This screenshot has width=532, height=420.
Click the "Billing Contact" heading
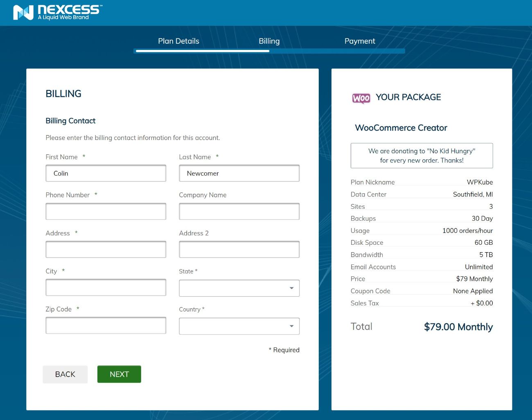point(70,121)
